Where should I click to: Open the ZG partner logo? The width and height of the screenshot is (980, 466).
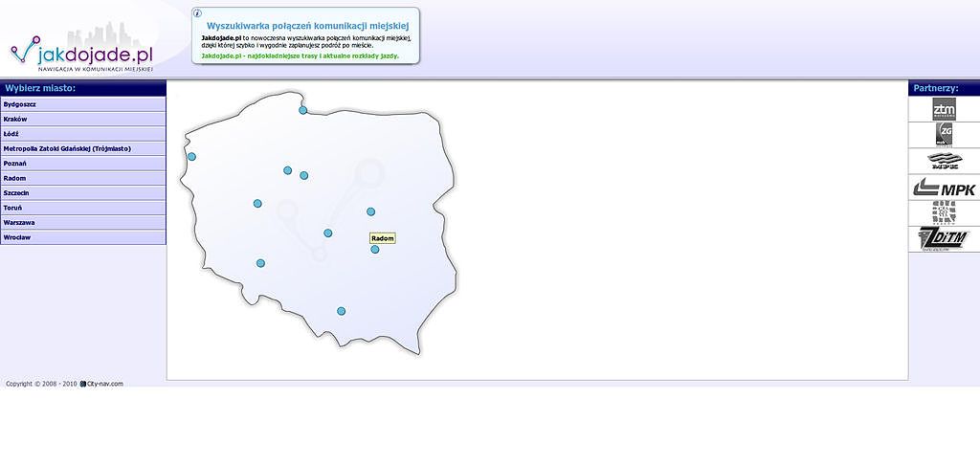click(x=944, y=134)
